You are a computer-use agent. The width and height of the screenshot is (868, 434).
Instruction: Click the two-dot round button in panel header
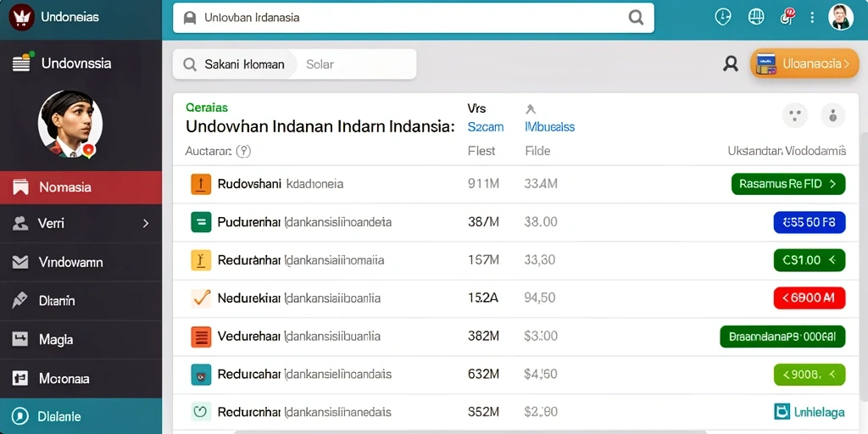point(795,115)
